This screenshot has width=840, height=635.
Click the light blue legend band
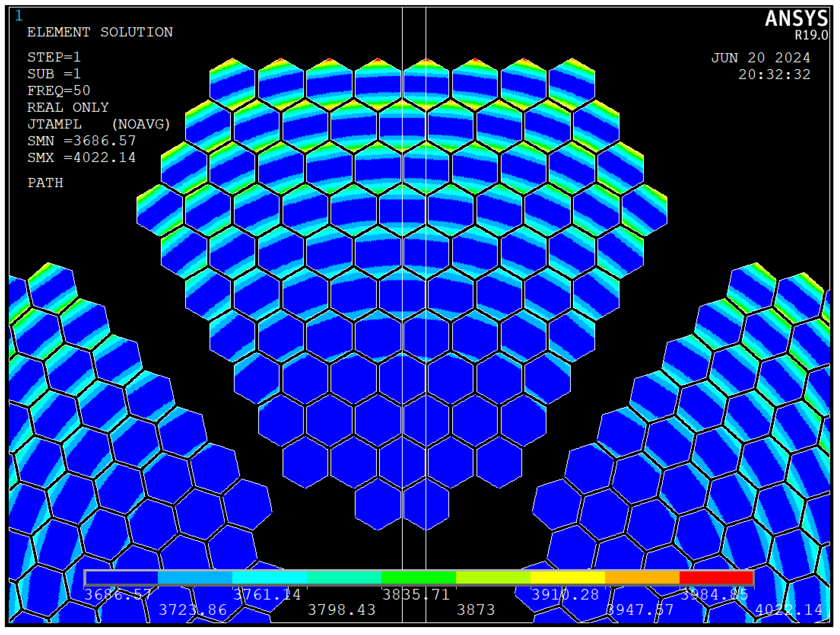[195, 578]
